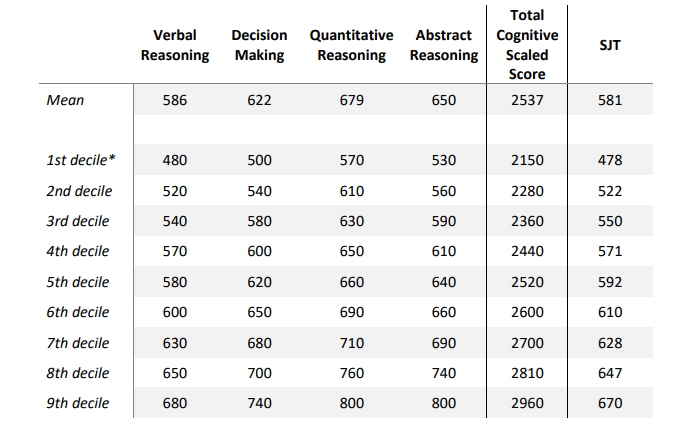This screenshot has height=427, width=680.
Task: Click the Decision Making column header
Action: (259, 45)
